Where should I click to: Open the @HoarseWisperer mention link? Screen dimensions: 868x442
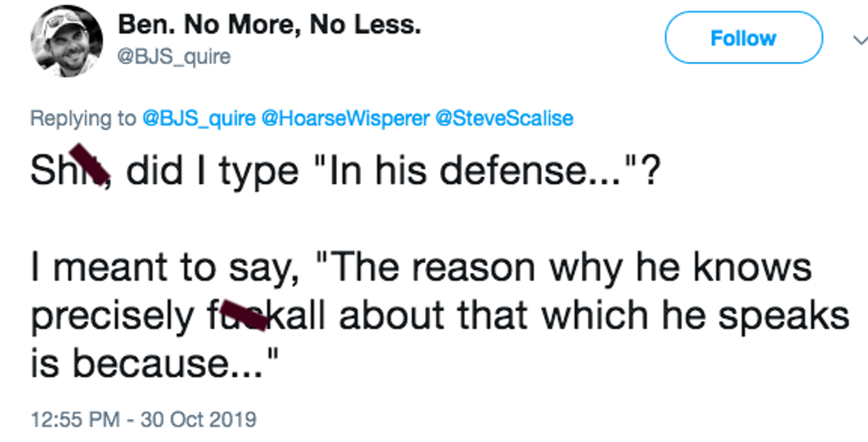pos(345,118)
